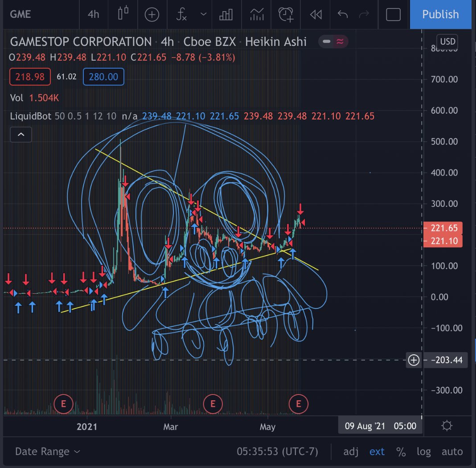The width and height of the screenshot is (476, 468).
Task: Open the financials bar chart icon
Action: pyautogui.click(x=226, y=15)
